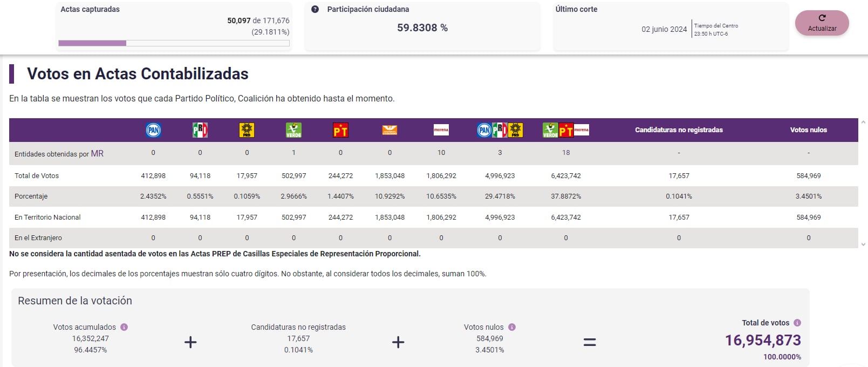Viewport: 868px width, 367px height.
Task: Select the Movimiento Ciudadano orange eagle logo
Action: click(389, 130)
